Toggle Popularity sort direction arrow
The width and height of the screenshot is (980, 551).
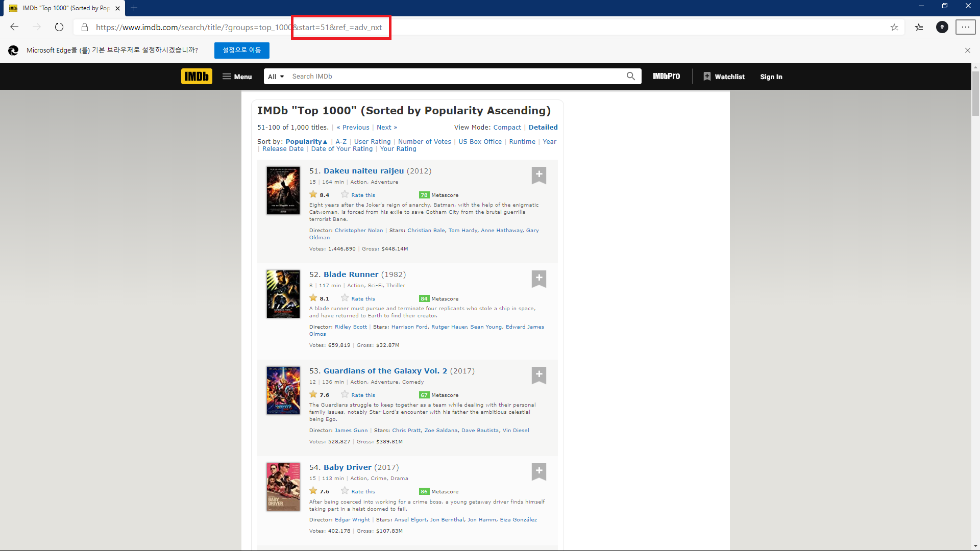(x=325, y=142)
